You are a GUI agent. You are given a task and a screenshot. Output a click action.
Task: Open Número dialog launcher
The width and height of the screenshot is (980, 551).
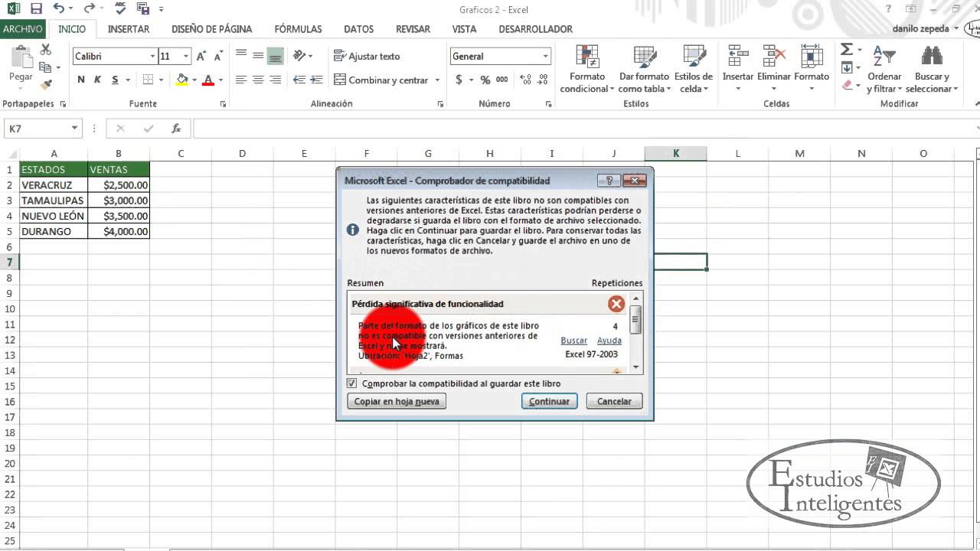click(549, 103)
